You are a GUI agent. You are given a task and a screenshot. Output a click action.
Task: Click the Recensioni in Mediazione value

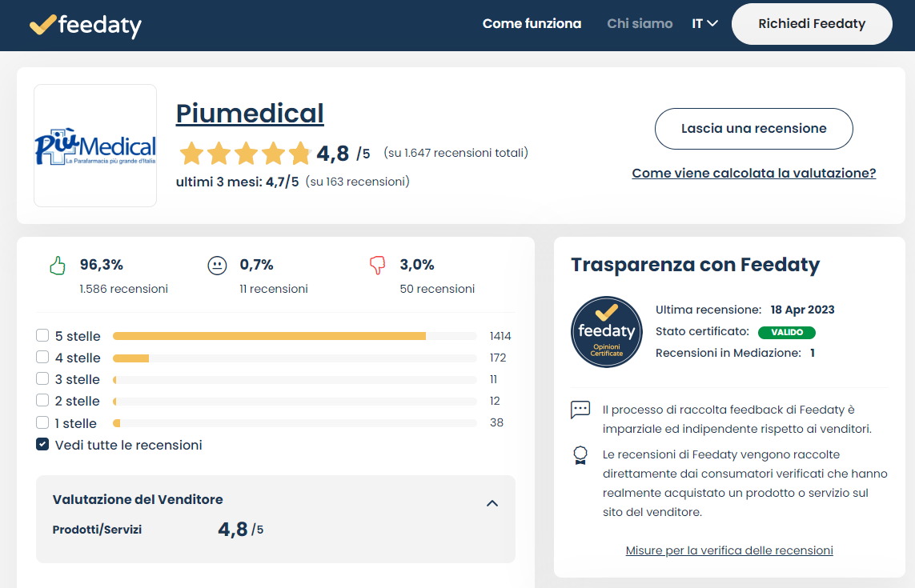click(813, 353)
